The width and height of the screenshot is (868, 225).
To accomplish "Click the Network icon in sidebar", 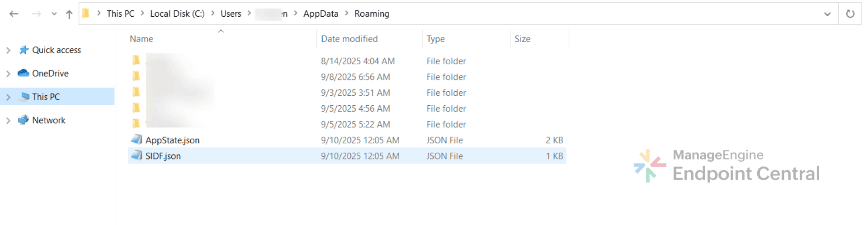I will coord(24,120).
